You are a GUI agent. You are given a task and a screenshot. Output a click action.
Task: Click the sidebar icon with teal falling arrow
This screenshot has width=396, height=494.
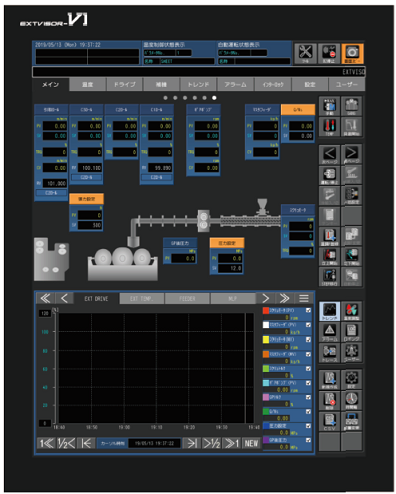coord(351,256)
